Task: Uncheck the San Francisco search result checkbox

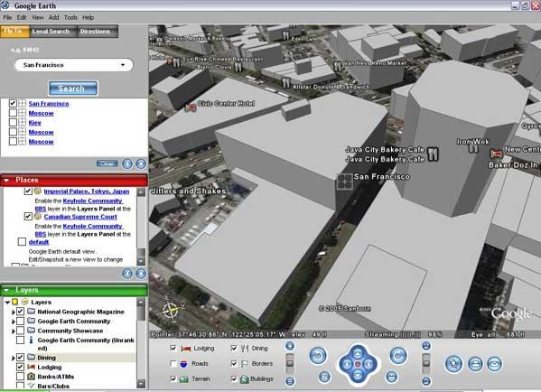Action: [13, 103]
